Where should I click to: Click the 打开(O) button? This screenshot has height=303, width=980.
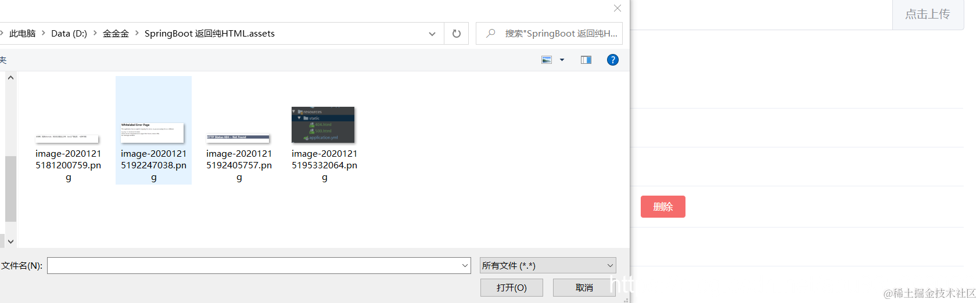512,288
